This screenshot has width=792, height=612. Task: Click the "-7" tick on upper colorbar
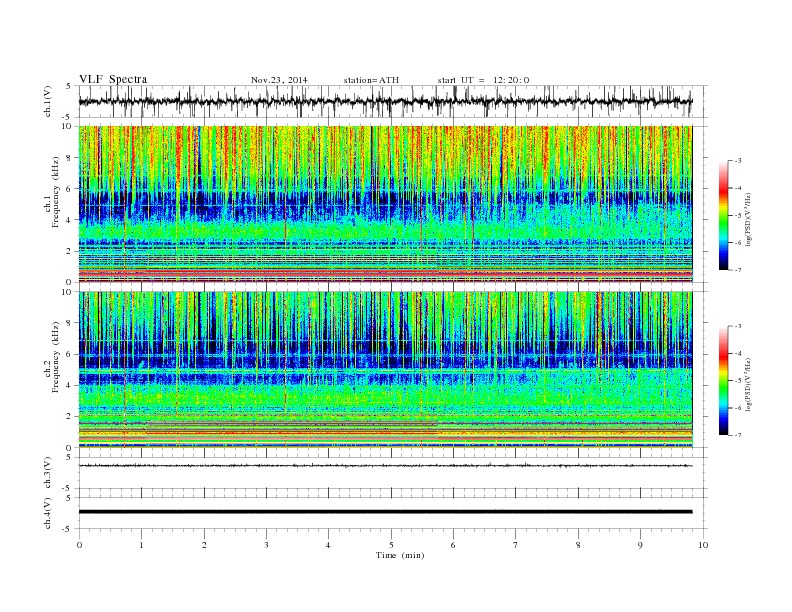click(x=737, y=270)
